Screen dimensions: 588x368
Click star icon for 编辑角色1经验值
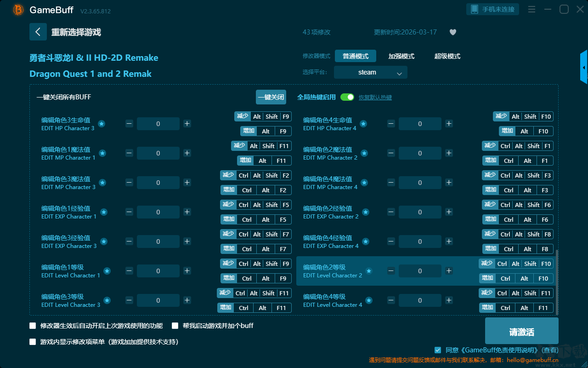(x=104, y=212)
